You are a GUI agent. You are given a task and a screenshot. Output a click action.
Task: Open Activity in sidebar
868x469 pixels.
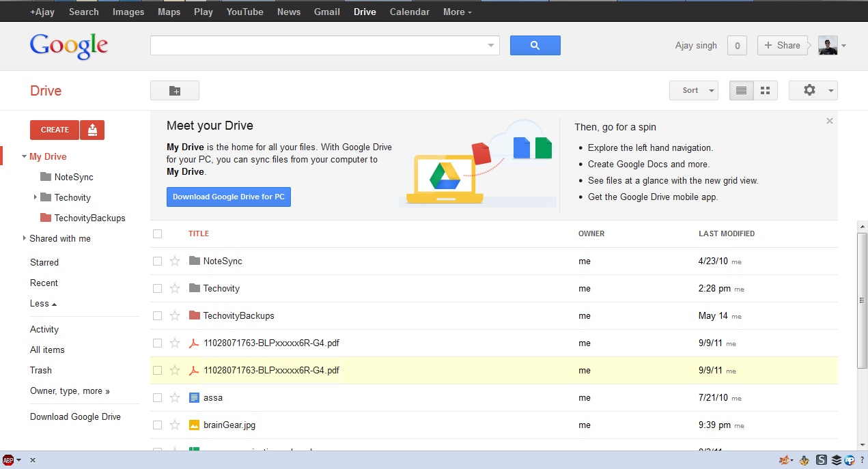pos(44,329)
